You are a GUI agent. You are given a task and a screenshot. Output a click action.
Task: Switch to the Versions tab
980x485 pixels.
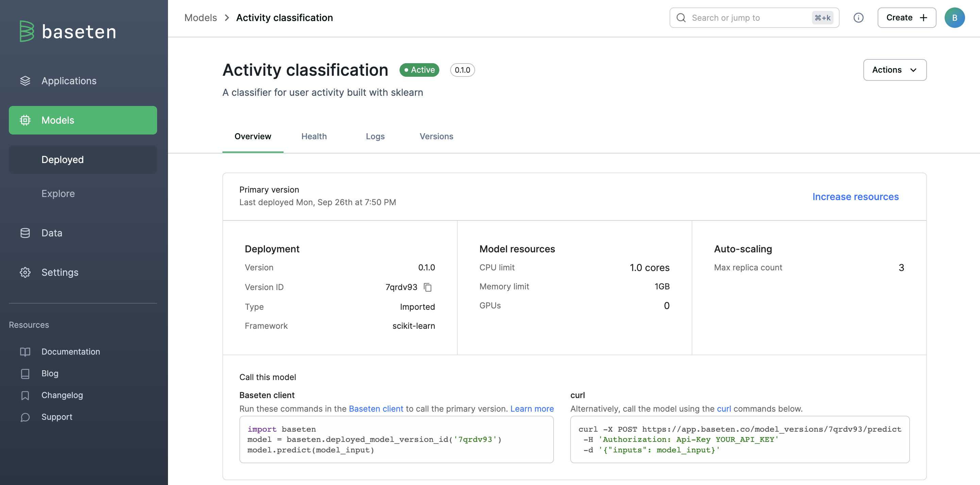click(x=436, y=137)
